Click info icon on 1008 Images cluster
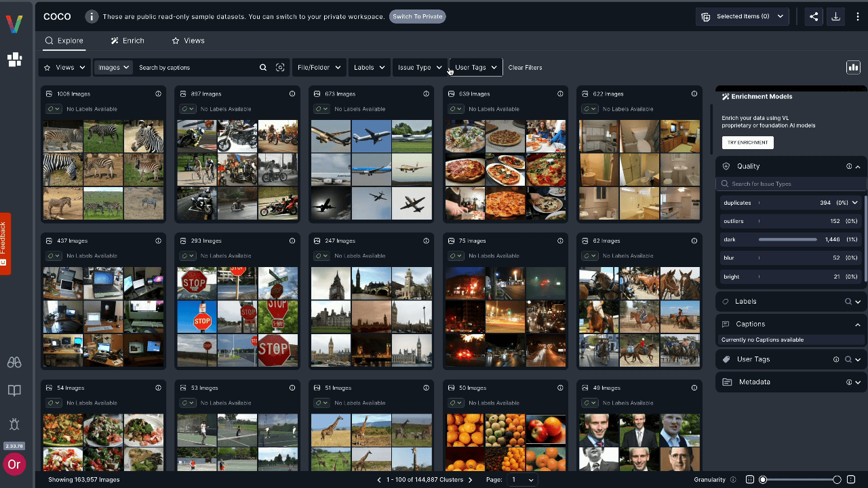Viewport: 868px width, 488px height. [158, 94]
